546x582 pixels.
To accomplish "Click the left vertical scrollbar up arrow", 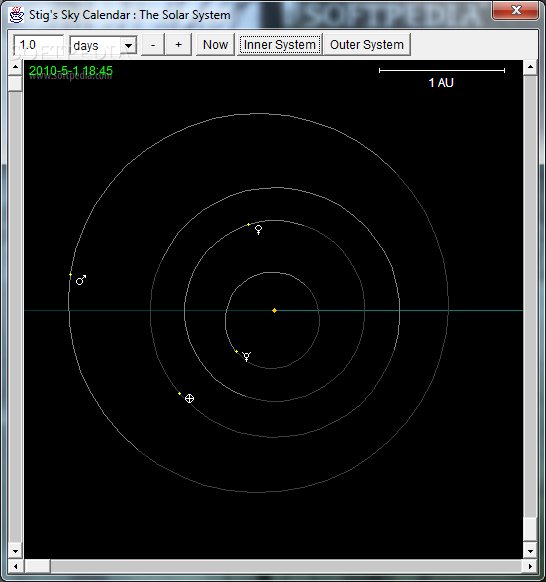I will [x=15, y=68].
